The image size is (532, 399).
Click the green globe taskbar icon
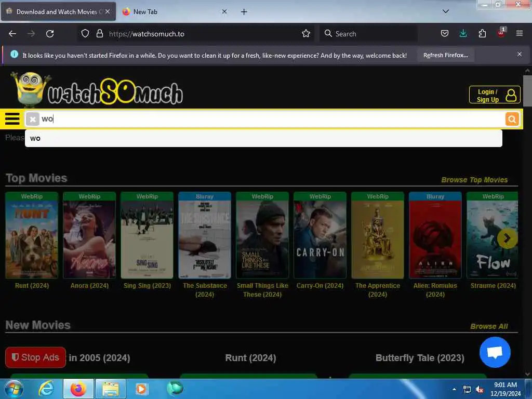175,388
